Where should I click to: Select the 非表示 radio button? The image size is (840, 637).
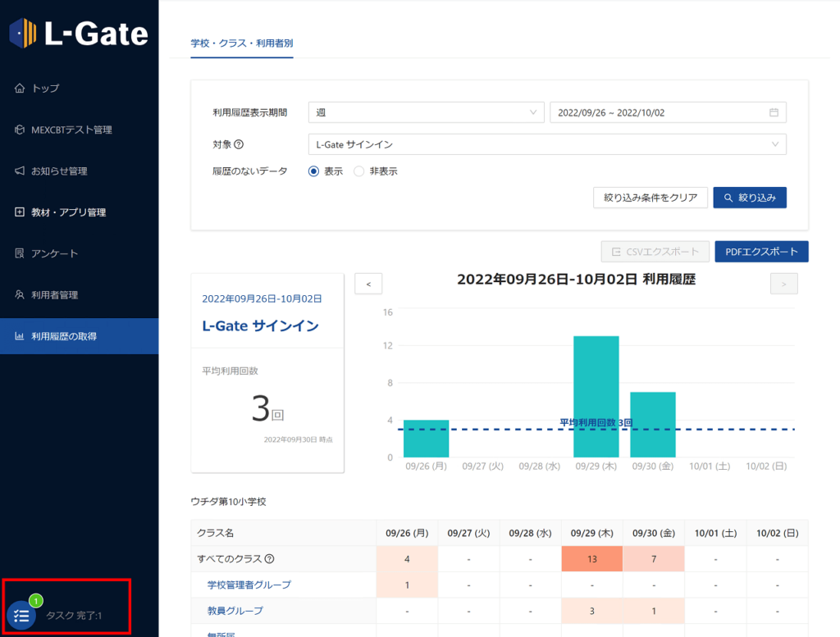tap(359, 171)
